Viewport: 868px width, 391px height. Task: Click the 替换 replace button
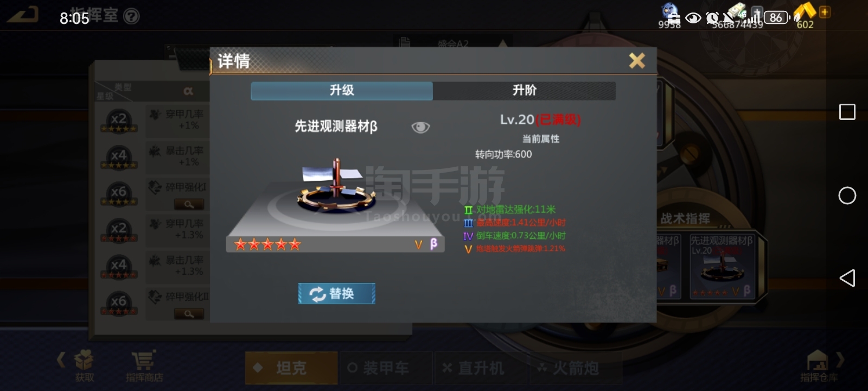[336, 293]
